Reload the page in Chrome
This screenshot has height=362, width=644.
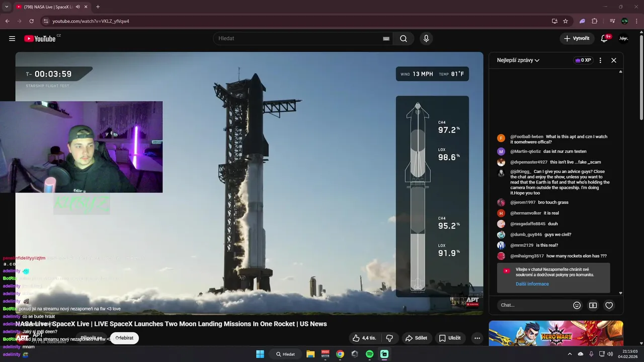(31, 21)
